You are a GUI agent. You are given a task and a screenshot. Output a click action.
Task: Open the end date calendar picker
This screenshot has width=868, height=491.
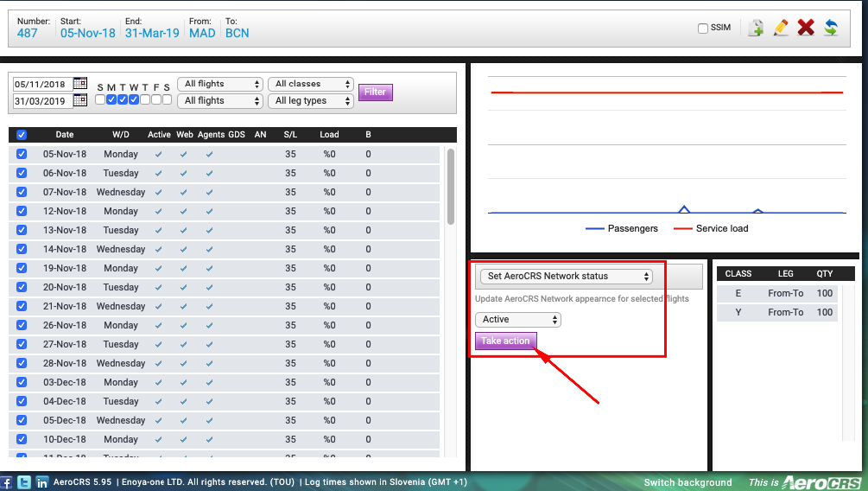(x=80, y=100)
